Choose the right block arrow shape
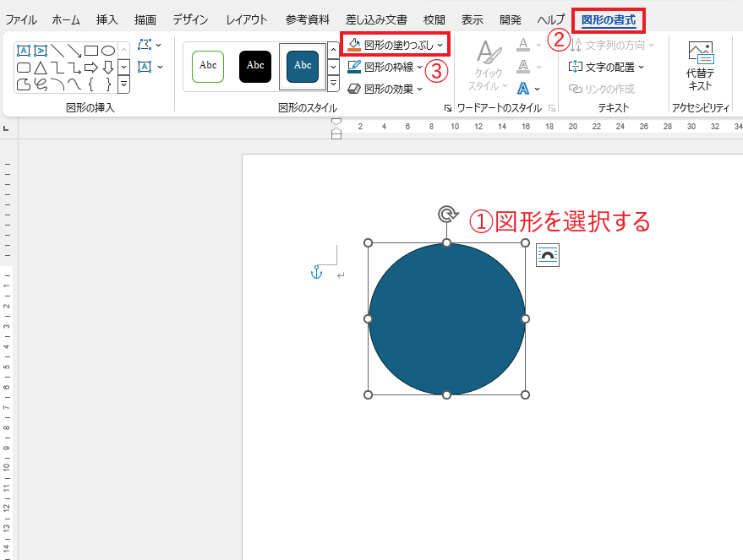The height and width of the screenshot is (560, 743). click(91, 68)
